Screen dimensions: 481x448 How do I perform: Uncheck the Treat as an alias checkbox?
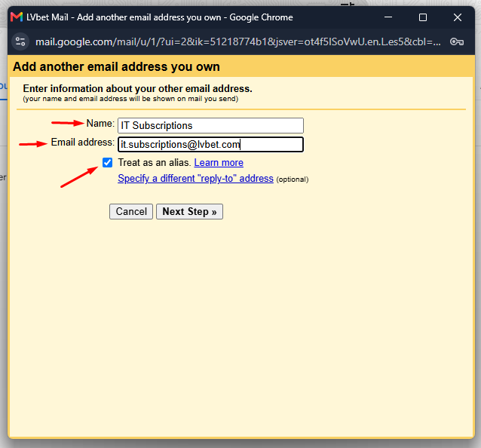coord(107,162)
